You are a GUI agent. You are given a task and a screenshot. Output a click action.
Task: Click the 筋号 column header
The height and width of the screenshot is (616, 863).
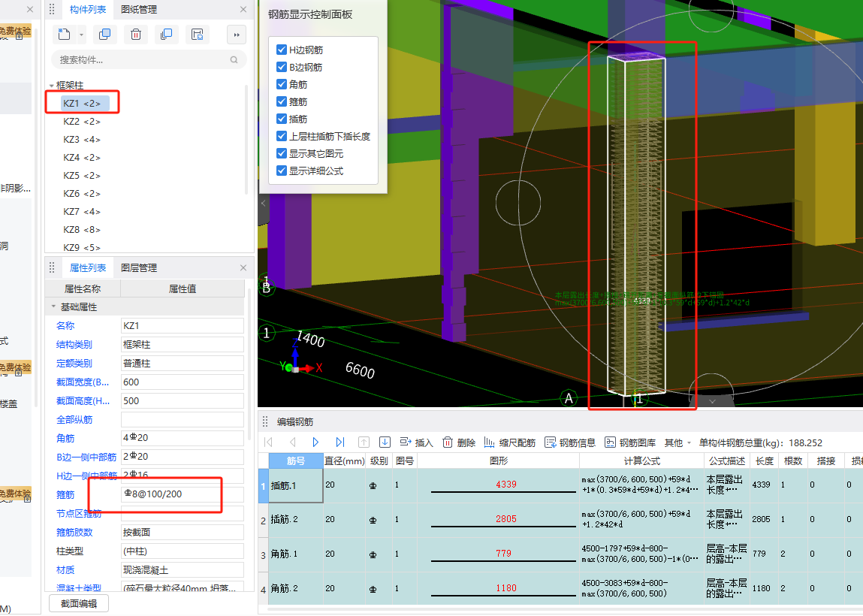click(x=296, y=460)
